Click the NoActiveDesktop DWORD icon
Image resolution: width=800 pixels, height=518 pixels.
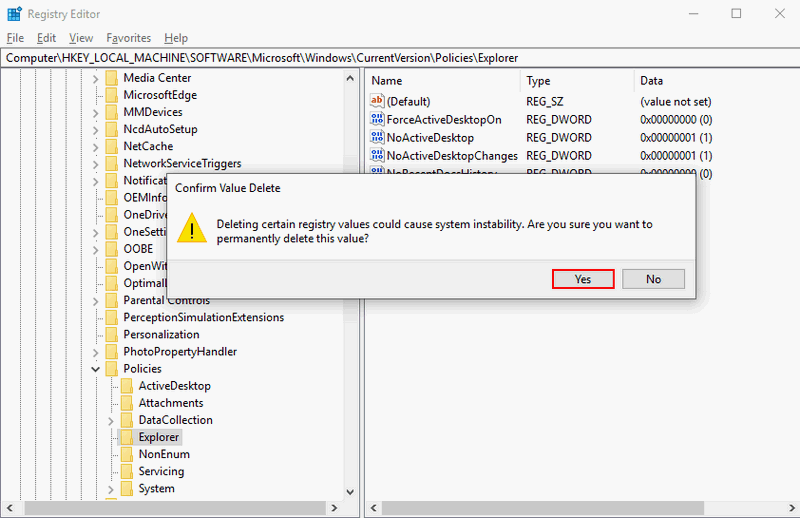pyautogui.click(x=377, y=137)
